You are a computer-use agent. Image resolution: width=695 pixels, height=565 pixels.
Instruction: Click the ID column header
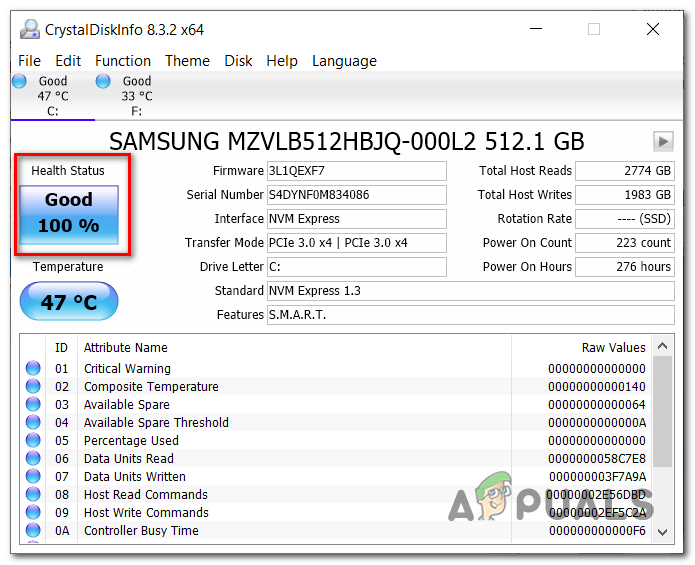61,347
